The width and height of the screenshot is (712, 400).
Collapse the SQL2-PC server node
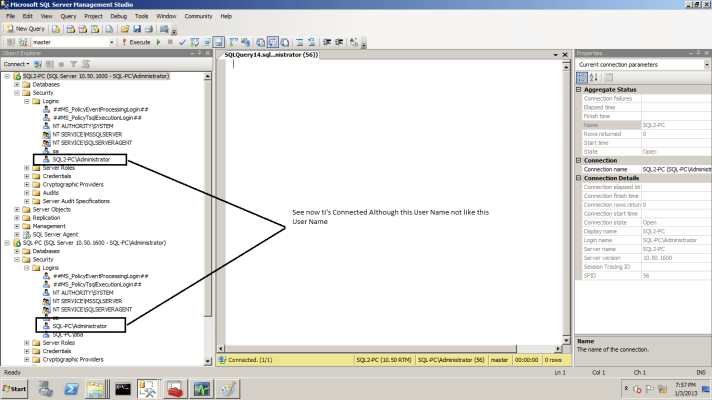pos(7,76)
